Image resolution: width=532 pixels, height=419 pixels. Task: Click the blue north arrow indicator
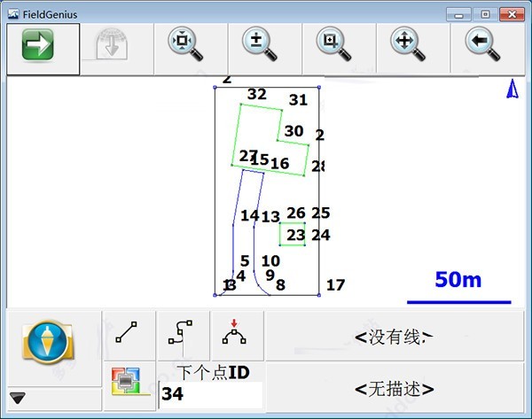[512, 89]
